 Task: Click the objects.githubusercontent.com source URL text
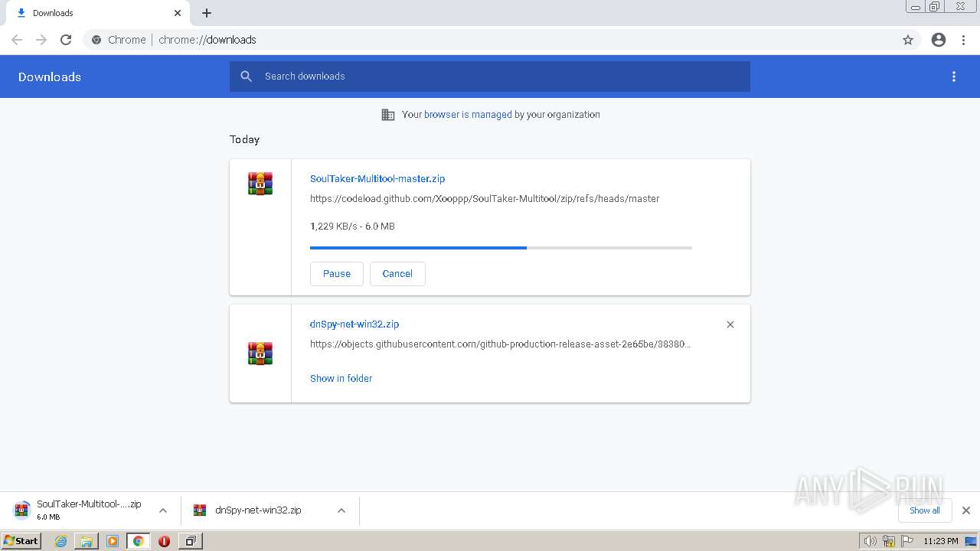[501, 344]
